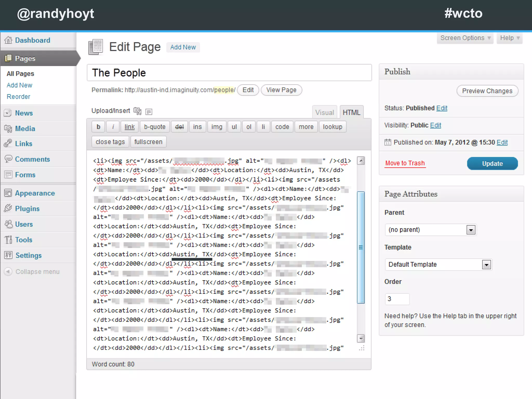The image size is (532, 399).
Task: Click the Dashboard home icon
Action: click(x=8, y=40)
